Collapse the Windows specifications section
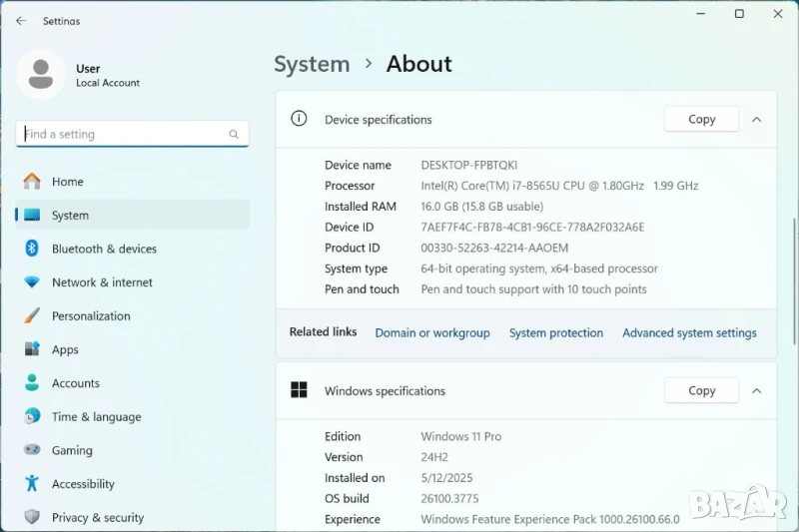This screenshot has height=532, width=799. (756, 391)
